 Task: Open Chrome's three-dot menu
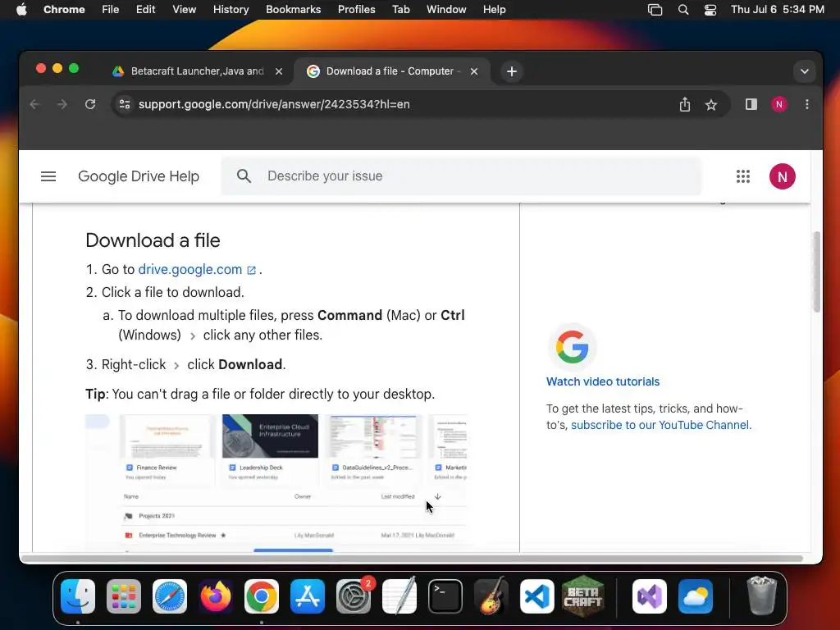click(x=807, y=104)
